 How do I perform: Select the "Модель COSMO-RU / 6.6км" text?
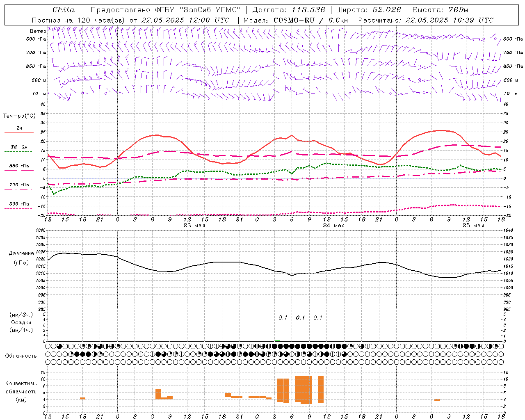tap(296, 20)
